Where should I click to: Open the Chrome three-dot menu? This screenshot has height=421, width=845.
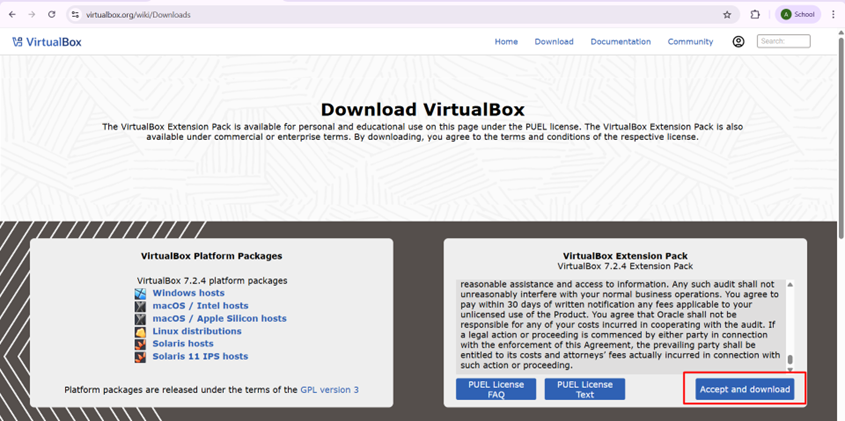tap(833, 15)
